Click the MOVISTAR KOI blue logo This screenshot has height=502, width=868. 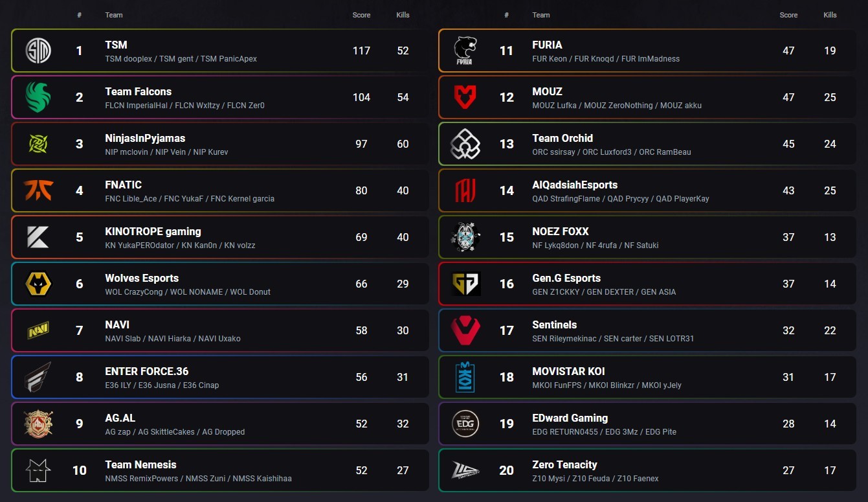coord(465,377)
